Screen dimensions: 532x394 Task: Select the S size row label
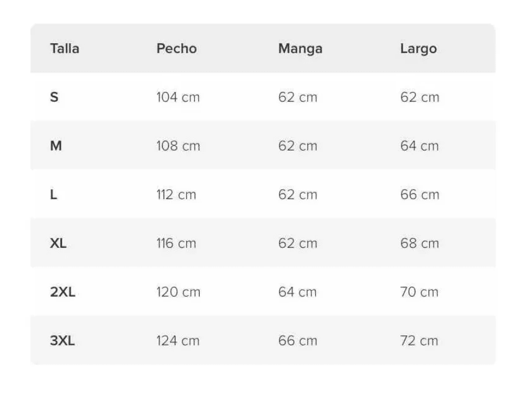tap(54, 97)
